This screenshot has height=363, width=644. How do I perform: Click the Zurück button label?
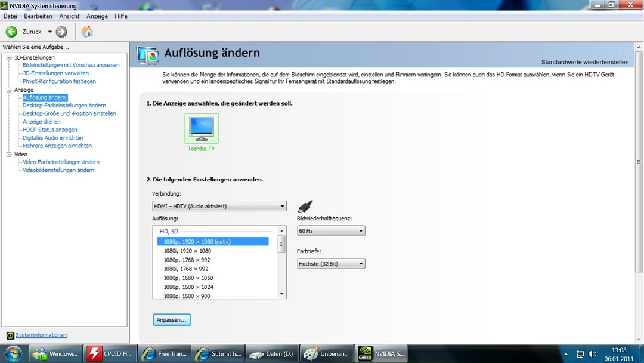point(32,32)
